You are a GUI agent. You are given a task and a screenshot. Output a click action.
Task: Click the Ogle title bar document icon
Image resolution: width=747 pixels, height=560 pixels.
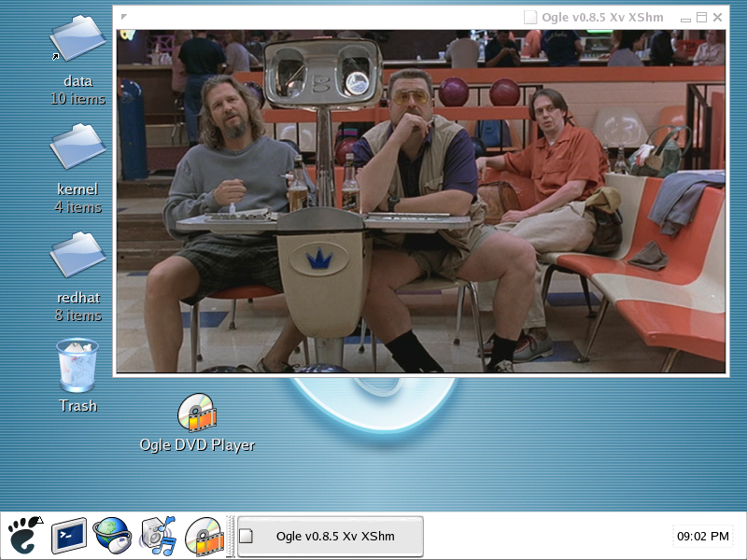(530, 17)
